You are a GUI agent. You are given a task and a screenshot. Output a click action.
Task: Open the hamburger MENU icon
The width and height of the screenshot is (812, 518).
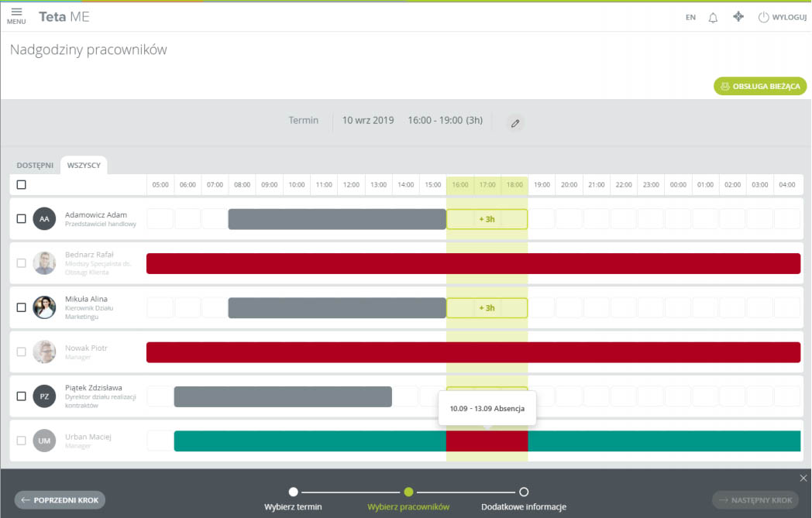(x=16, y=15)
